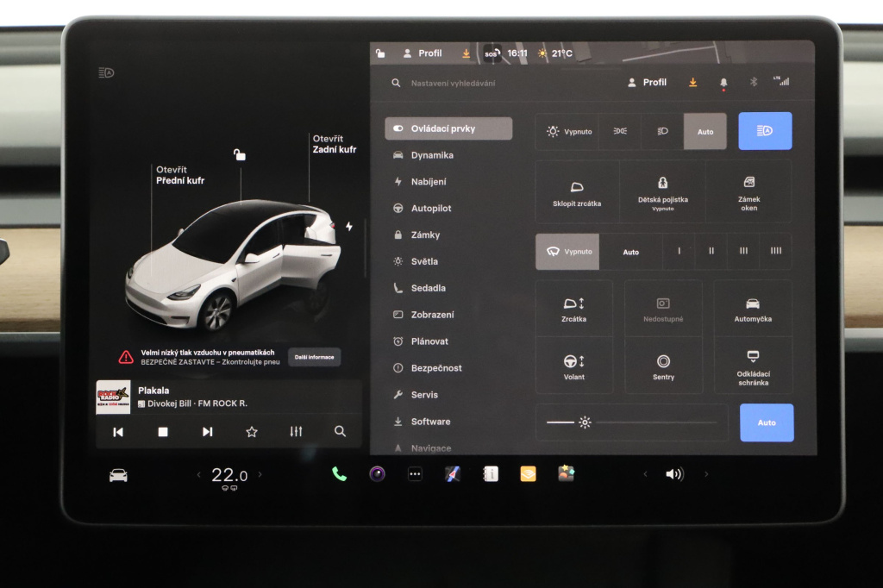Set wipers to Auto mode
The height and width of the screenshot is (588, 883).
(630, 252)
